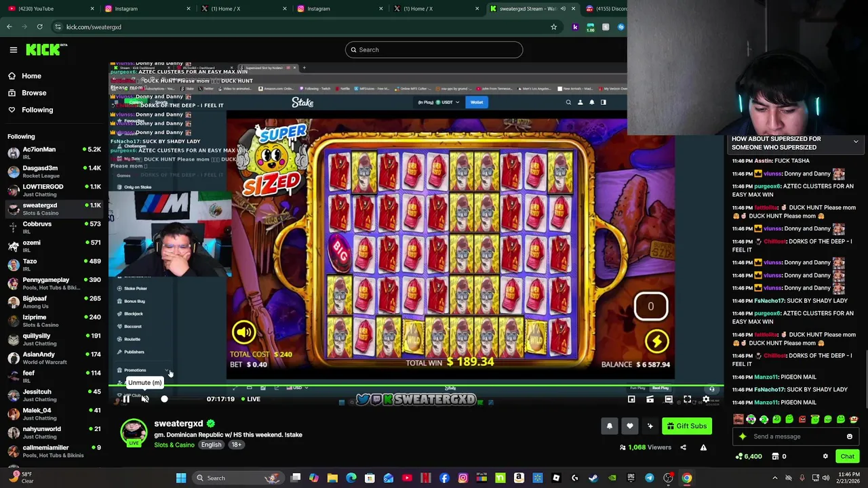The width and height of the screenshot is (868, 488).
Task: Open the channel shop icon
Action: click(x=775, y=457)
